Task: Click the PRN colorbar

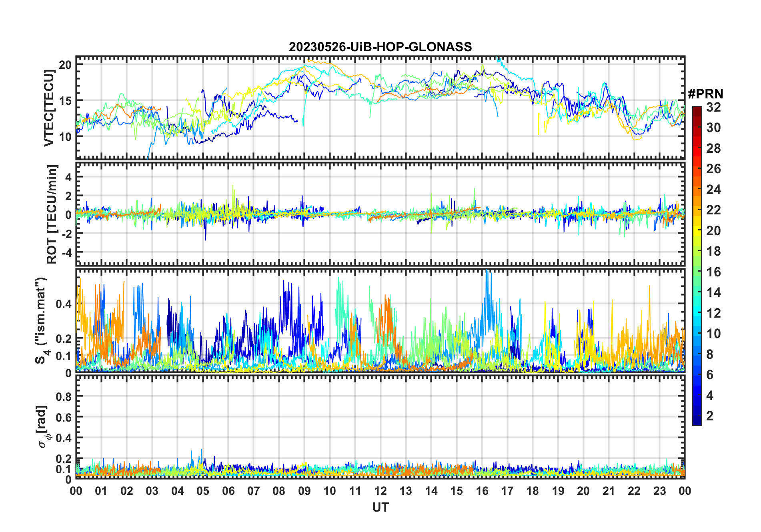Action: click(697, 266)
